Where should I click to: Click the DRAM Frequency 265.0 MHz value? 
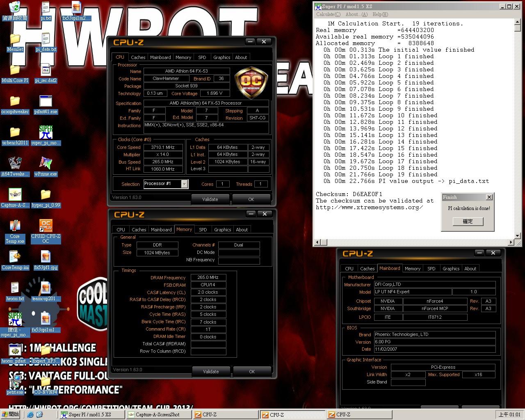(x=208, y=278)
